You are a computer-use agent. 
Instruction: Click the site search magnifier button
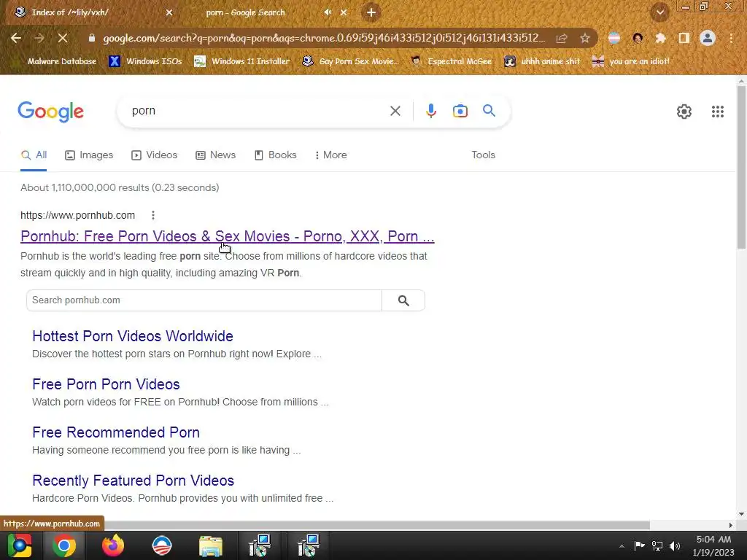point(403,300)
